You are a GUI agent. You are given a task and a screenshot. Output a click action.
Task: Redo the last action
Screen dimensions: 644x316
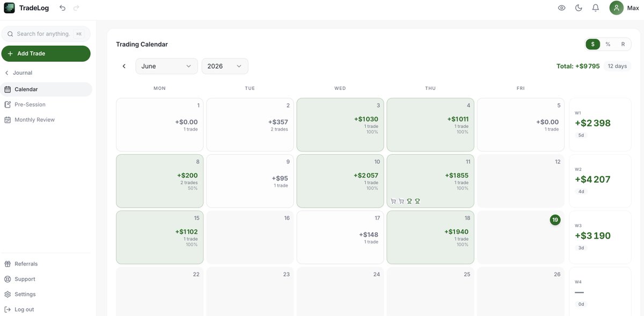click(x=76, y=8)
